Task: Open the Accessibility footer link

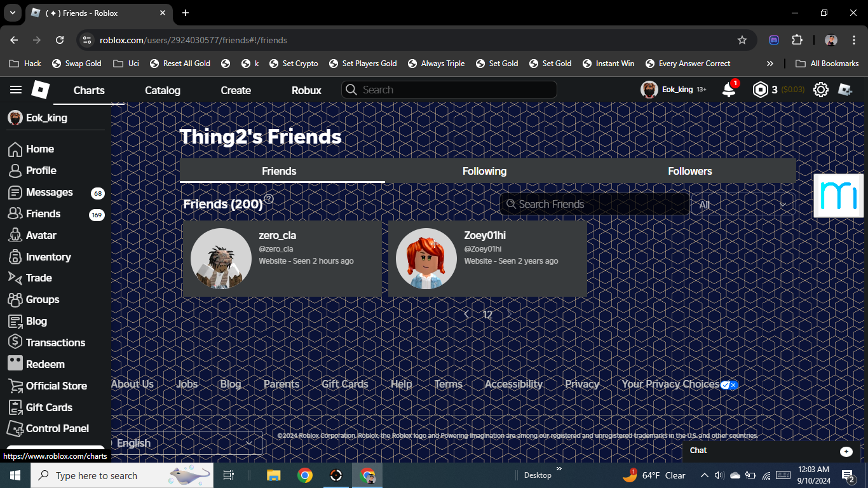Action: pos(514,384)
